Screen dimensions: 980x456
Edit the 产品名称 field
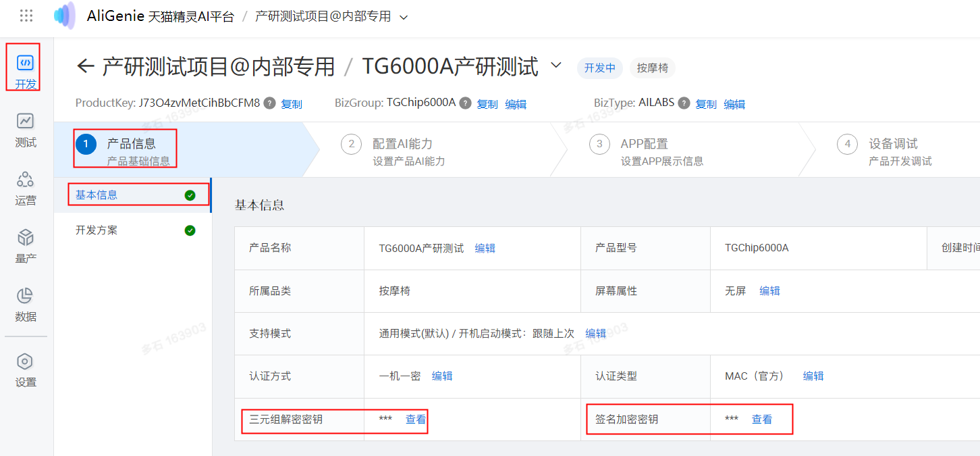pos(485,248)
